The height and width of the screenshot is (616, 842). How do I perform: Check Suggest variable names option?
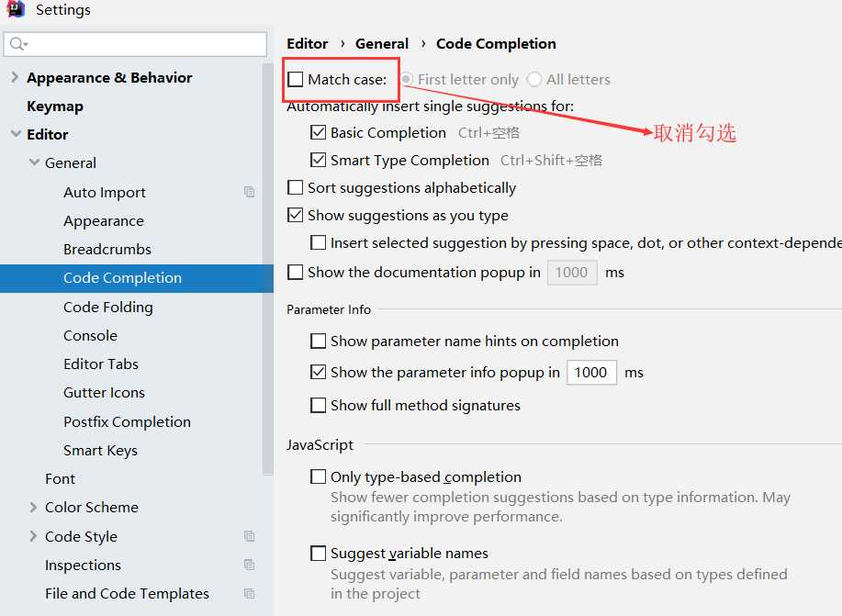pos(319,554)
